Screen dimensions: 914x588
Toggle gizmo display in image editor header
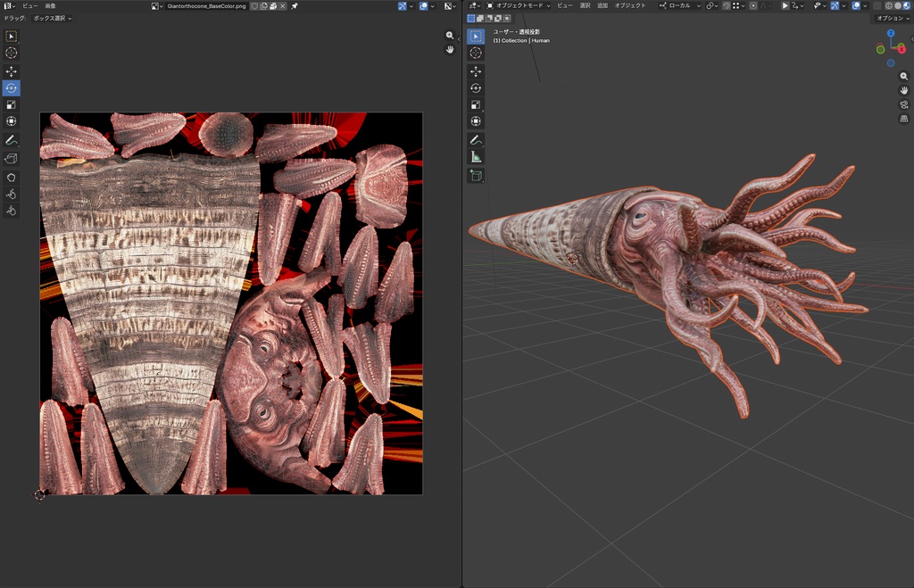[403, 6]
